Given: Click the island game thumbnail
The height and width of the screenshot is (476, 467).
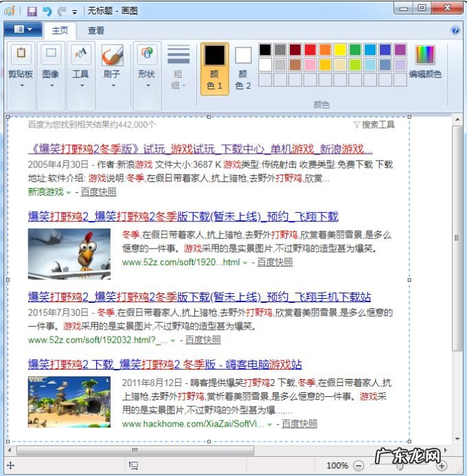Looking at the screenshot, I should coord(69,403).
